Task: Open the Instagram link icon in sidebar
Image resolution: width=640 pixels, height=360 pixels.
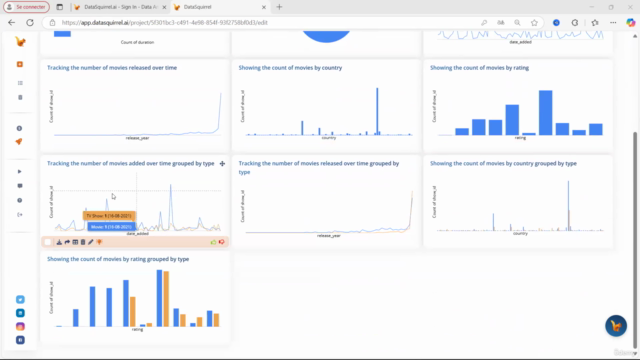Action: tap(20, 327)
